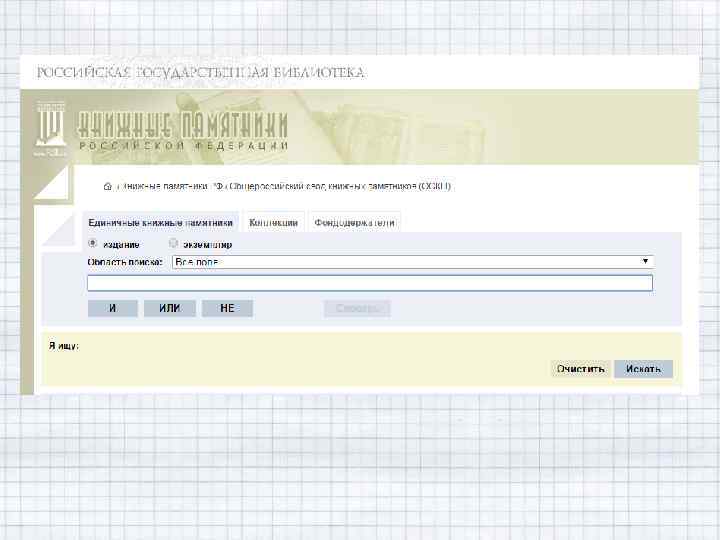
Task: Click the Область поиска label
Action: tap(125, 262)
